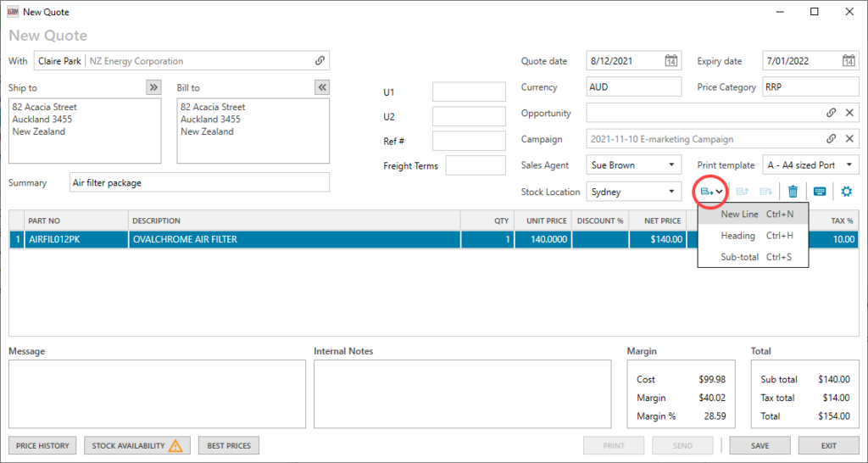Open the Expiry date calendar picker

[x=849, y=61]
